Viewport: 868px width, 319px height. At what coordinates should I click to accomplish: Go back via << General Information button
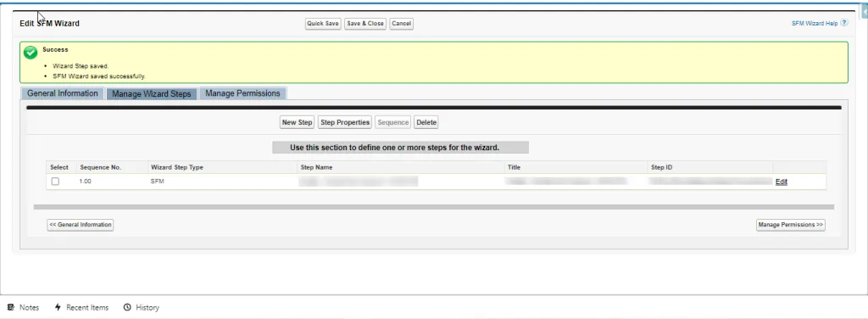[81, 225]
